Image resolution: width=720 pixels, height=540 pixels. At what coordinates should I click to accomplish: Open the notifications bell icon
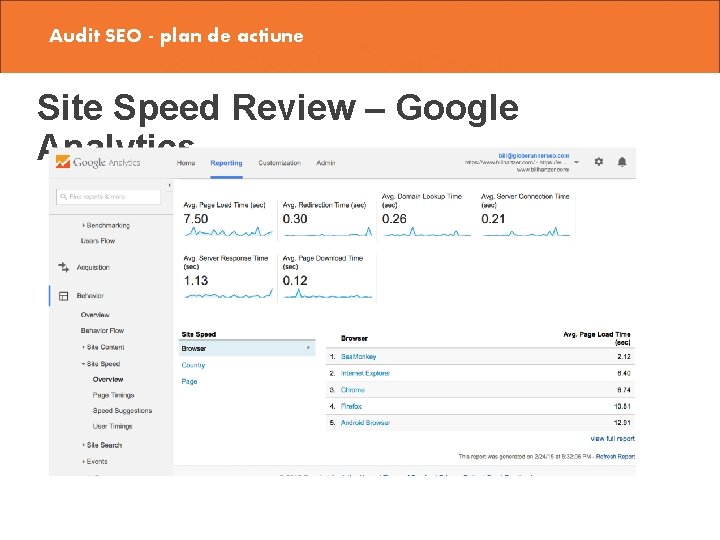(x=622, y=162)
